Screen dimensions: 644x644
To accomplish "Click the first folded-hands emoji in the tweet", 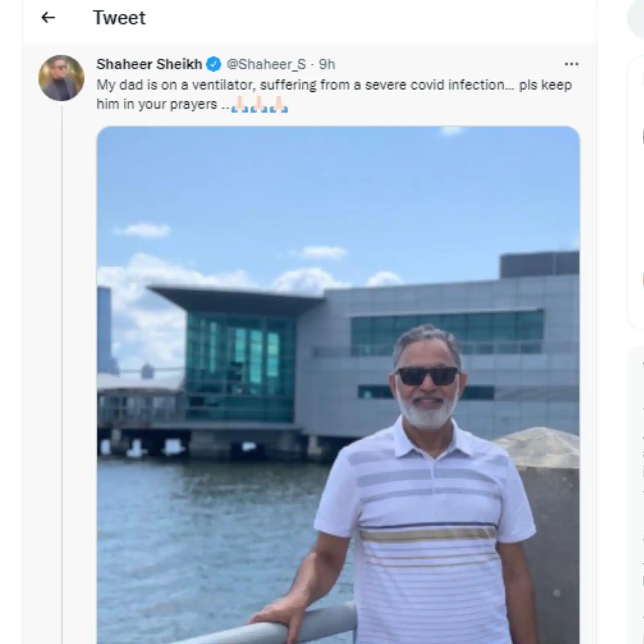I will (239, 104).
